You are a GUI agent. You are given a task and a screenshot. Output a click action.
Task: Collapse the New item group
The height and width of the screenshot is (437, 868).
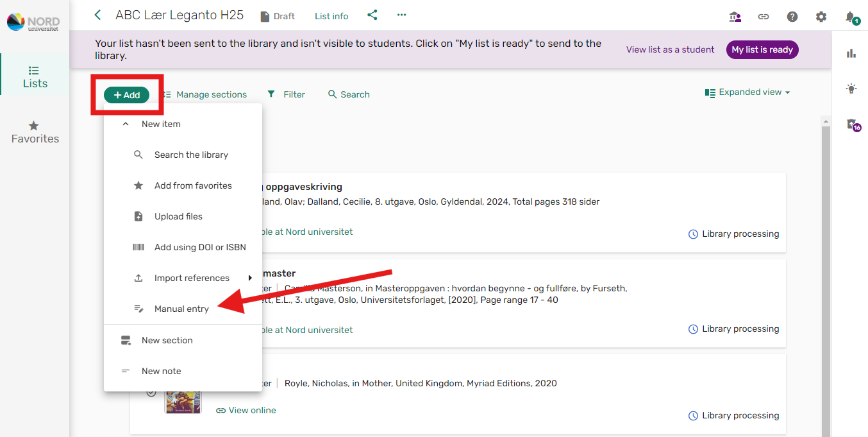click(x=183, y=124)
